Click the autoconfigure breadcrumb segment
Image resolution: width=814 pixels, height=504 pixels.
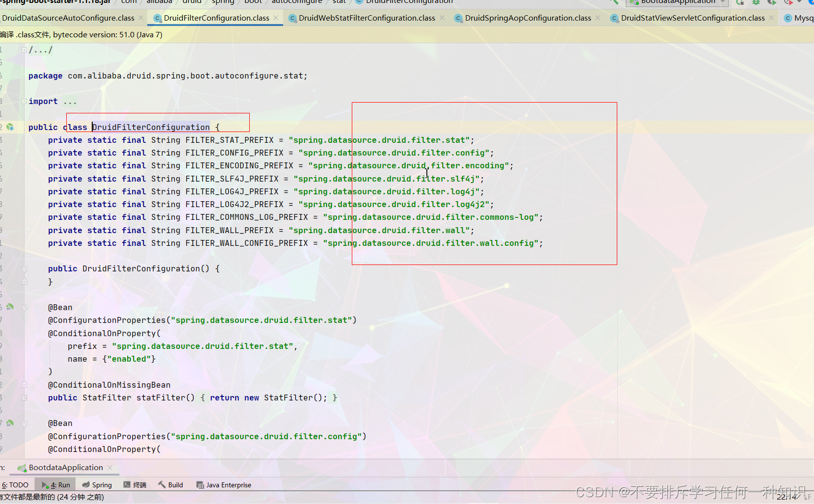[x=297, y=2]
